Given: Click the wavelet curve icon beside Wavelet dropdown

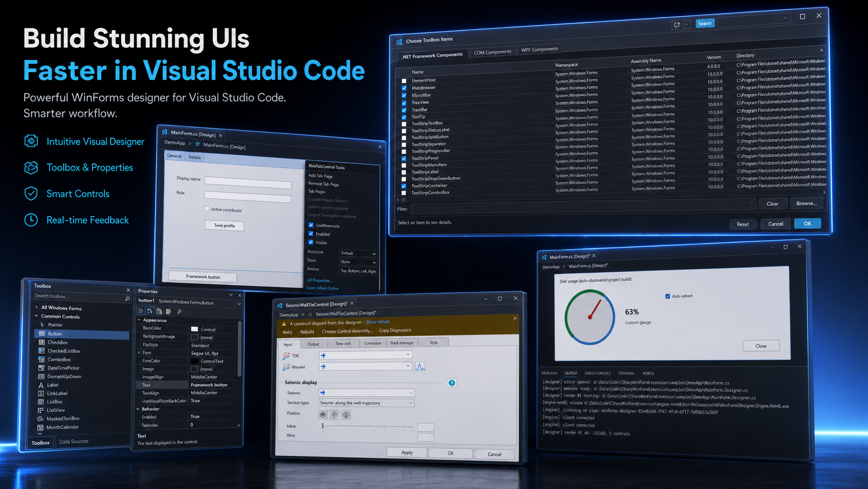Looking at the screenshot, I should coord(420,367).
